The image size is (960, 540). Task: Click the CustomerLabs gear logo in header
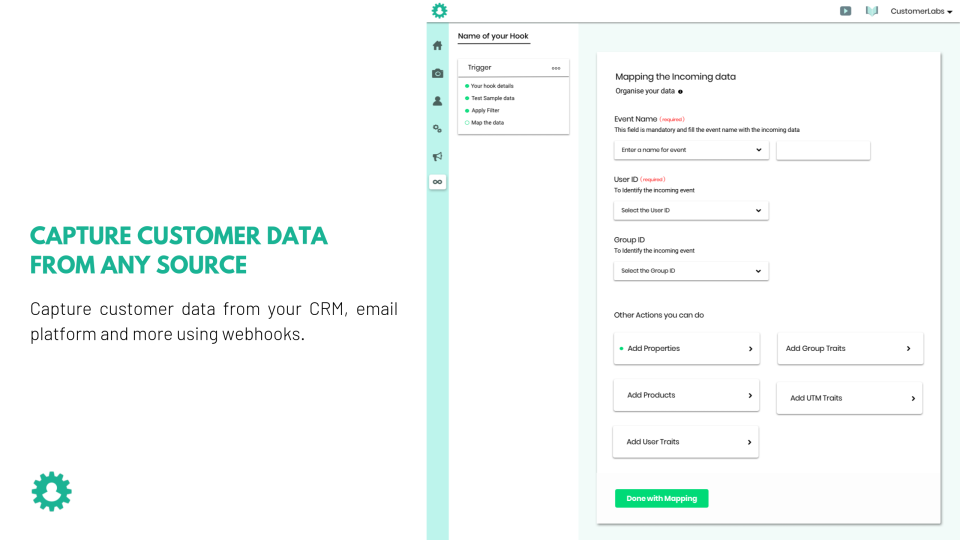click(x=439, y=10)
